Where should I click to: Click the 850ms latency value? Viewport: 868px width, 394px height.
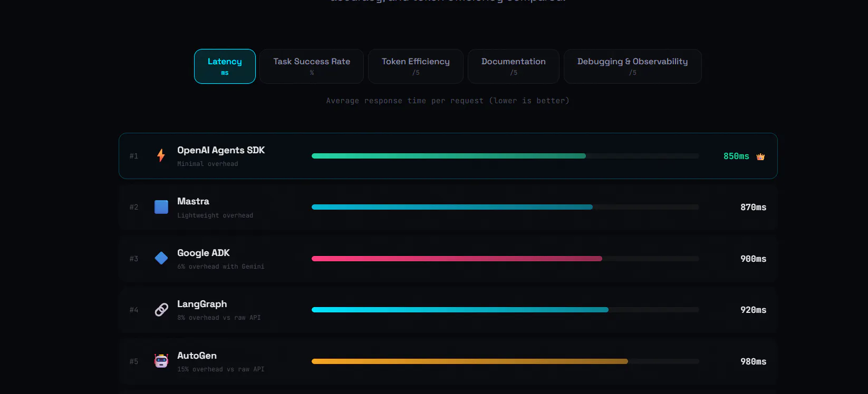(x=736, y=156)
